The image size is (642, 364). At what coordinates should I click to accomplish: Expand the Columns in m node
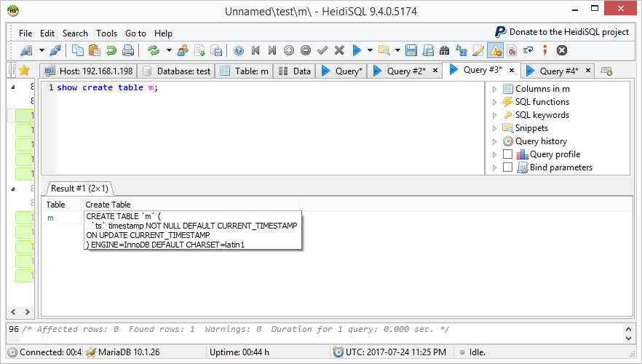[x=495, y=89]
